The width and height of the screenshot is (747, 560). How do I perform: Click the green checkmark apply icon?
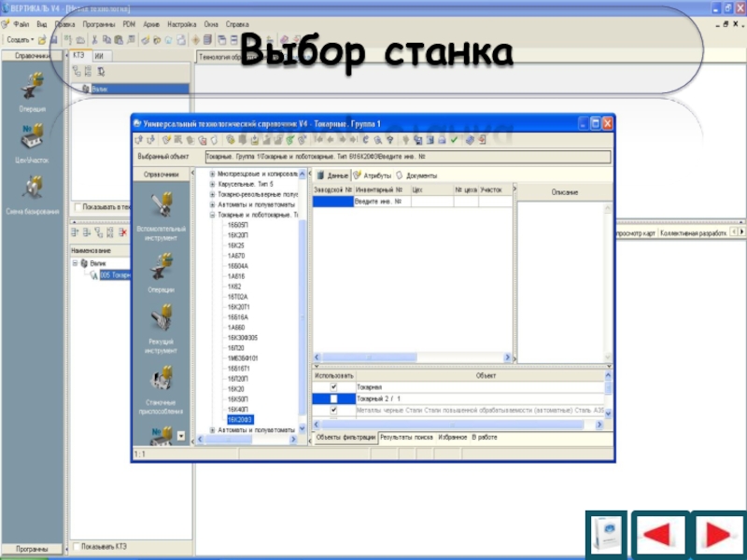[x=454, y=139]
